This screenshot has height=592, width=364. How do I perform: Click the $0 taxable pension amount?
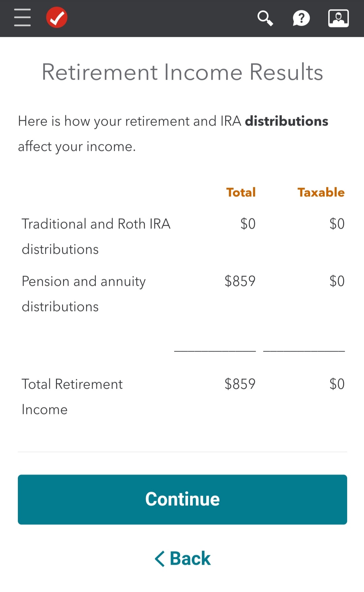[337, 281]
